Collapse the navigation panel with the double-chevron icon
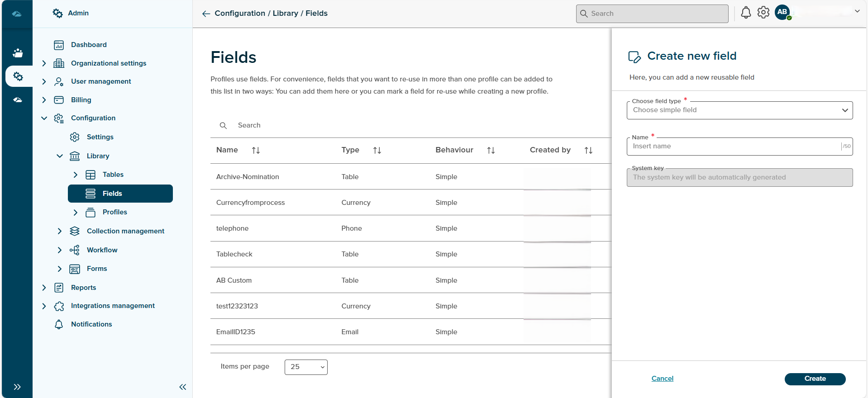 (x=183, y=387)
